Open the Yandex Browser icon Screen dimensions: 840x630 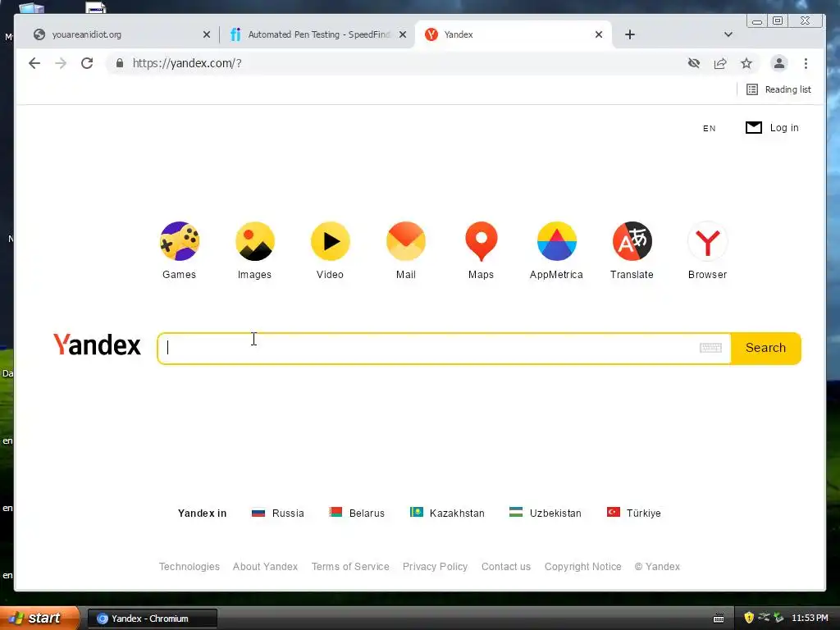pyautogui.click(x=708, y=241)
